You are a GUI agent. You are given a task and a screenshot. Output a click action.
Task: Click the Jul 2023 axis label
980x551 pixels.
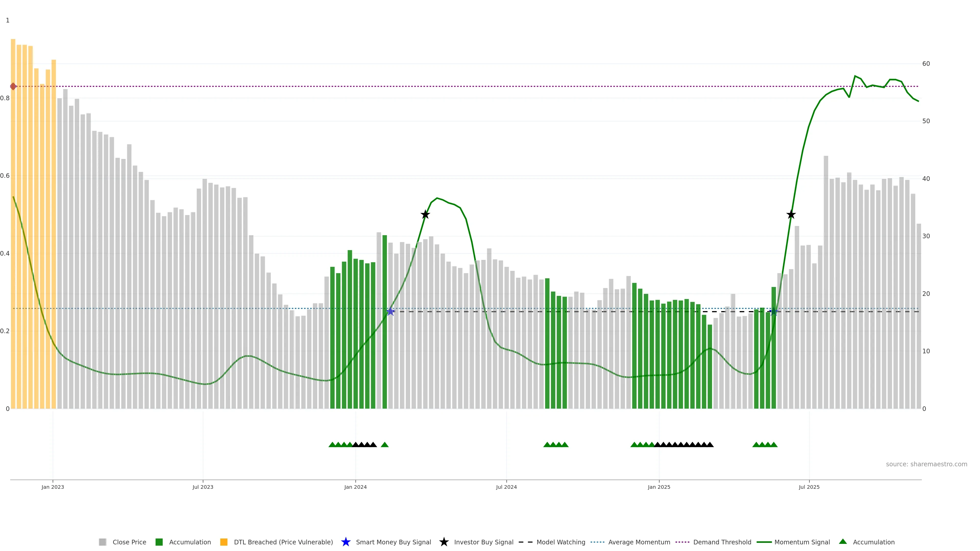tap(203, 487)
